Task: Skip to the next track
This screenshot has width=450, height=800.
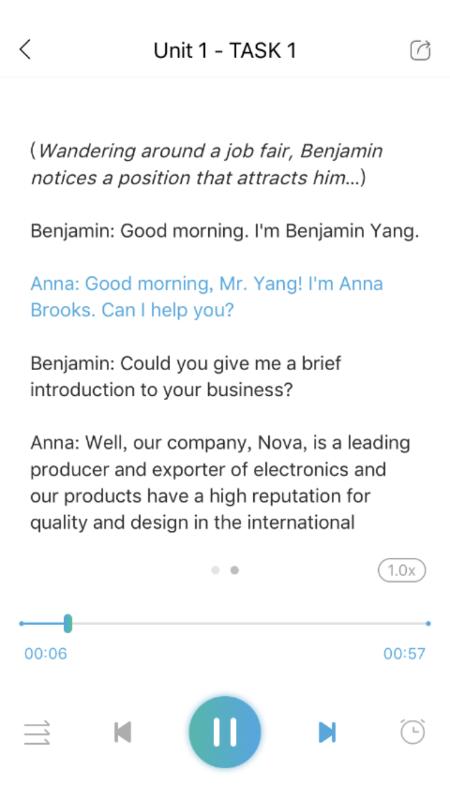Action: 327,733
